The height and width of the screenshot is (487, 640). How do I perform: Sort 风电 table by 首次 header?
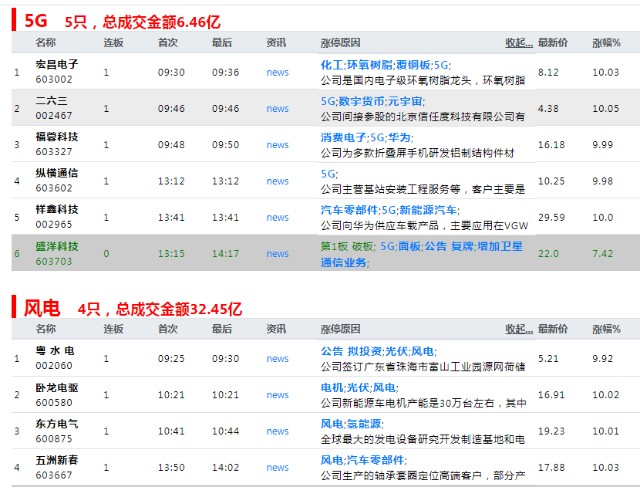tap(167, 329)
